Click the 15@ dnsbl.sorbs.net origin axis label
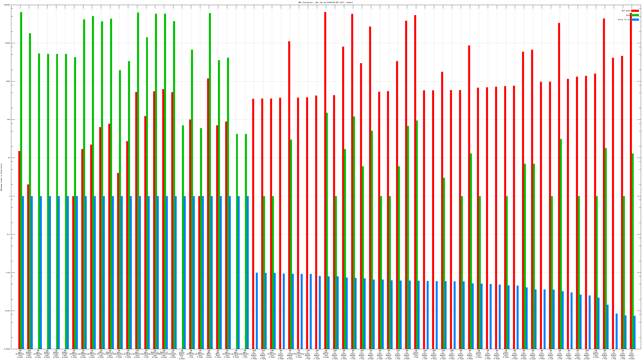 29,354
